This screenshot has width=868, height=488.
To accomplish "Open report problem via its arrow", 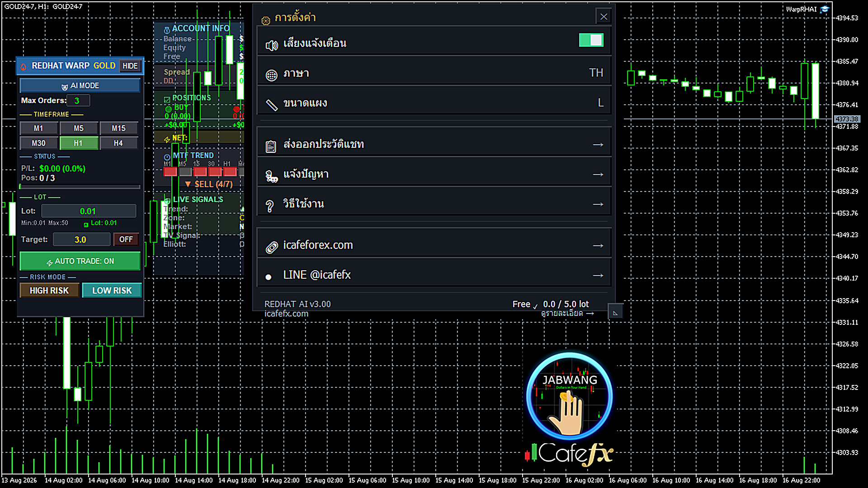I will pyautogui.click(x=598, y=174).
